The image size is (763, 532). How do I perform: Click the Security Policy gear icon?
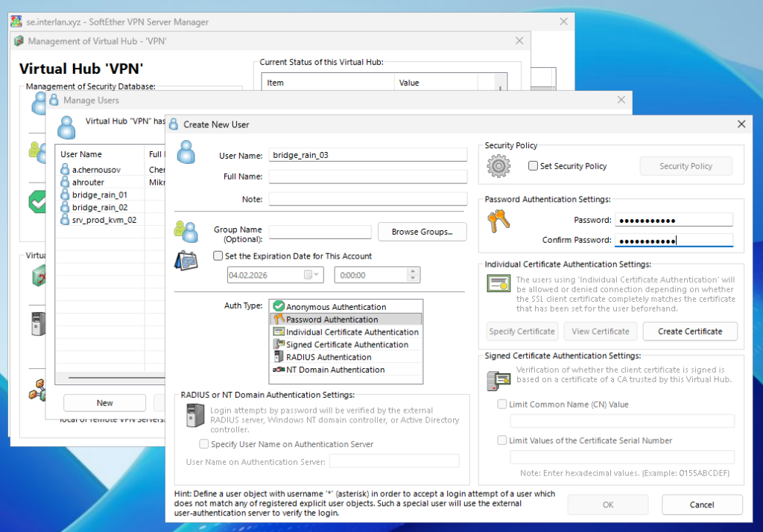[x=498, y=166]
